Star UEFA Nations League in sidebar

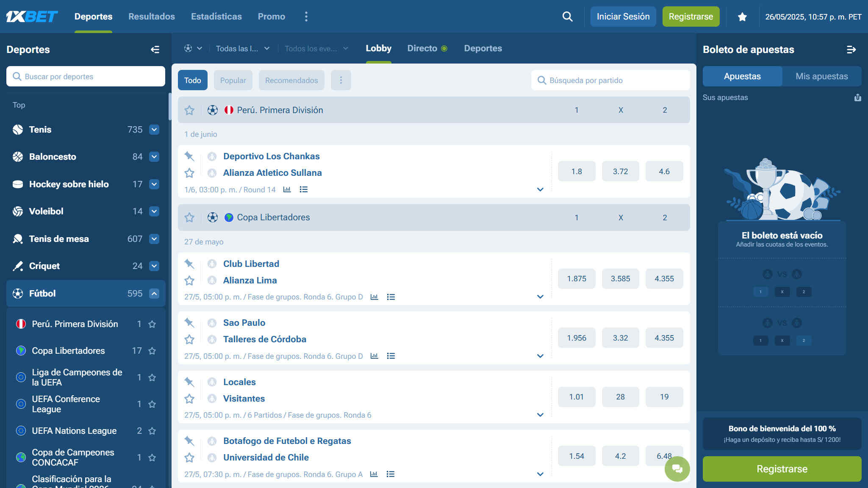pyautogui.click(x=152, y=431)
